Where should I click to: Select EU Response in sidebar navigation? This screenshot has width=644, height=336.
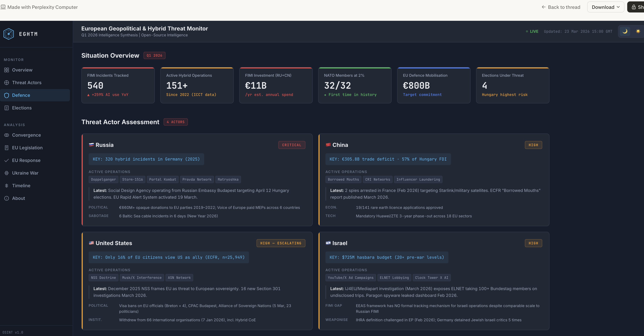pos(26,160)
